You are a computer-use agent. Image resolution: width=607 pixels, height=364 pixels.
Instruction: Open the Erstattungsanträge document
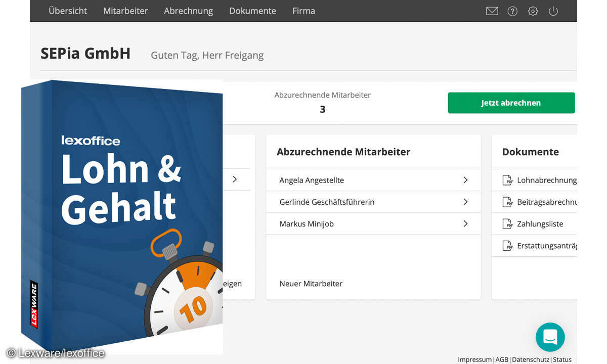click(x=547, y=246)
